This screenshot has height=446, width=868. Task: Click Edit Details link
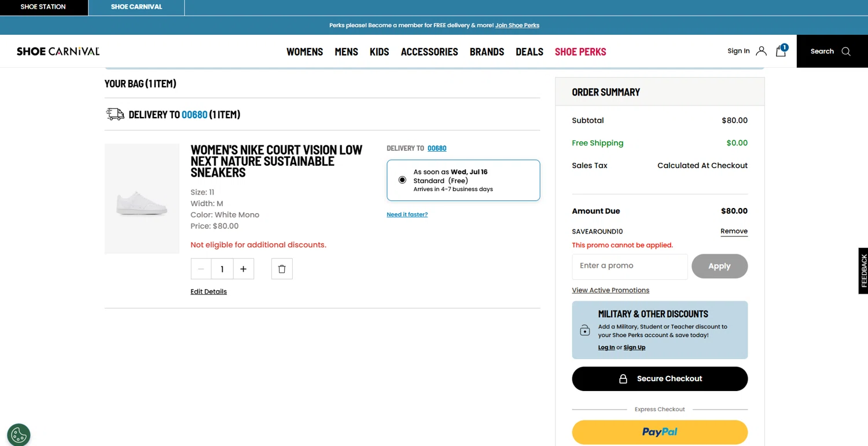click(208, 292)
